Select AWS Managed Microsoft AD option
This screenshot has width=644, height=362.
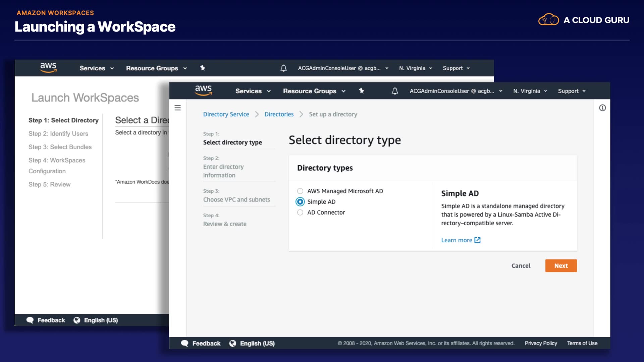coord(300,191)
